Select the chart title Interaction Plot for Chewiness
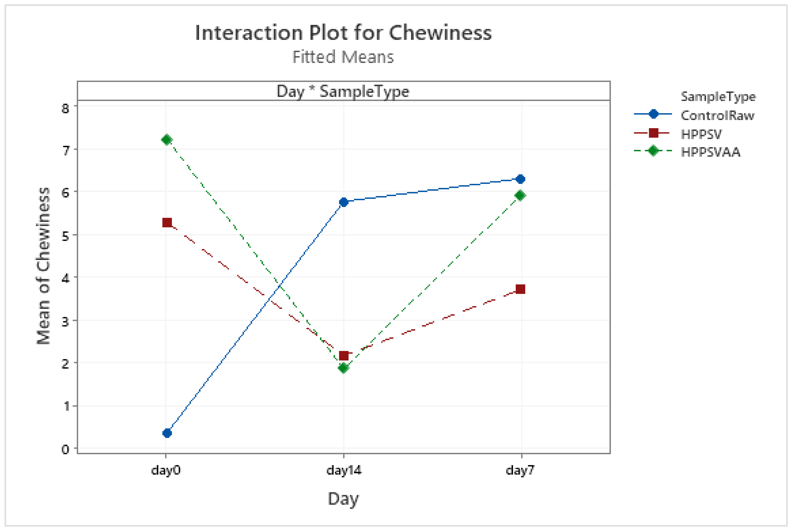 coord(343,33)
